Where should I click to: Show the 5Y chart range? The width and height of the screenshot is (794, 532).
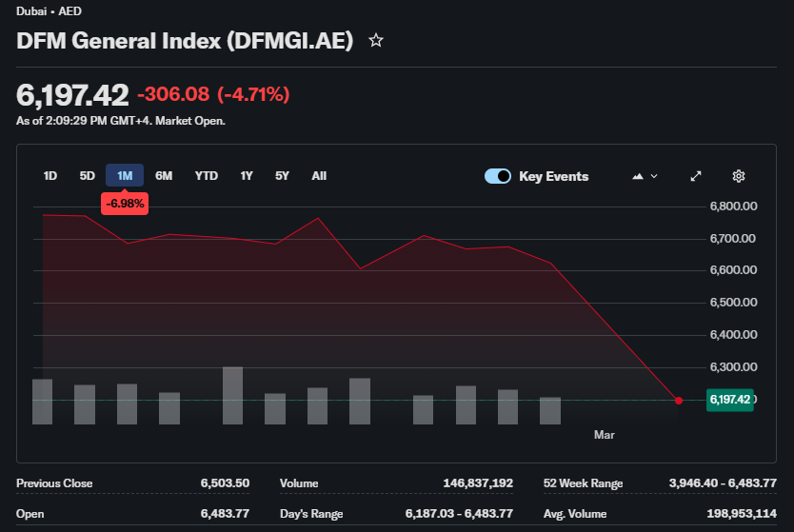[x=282, y=176]
